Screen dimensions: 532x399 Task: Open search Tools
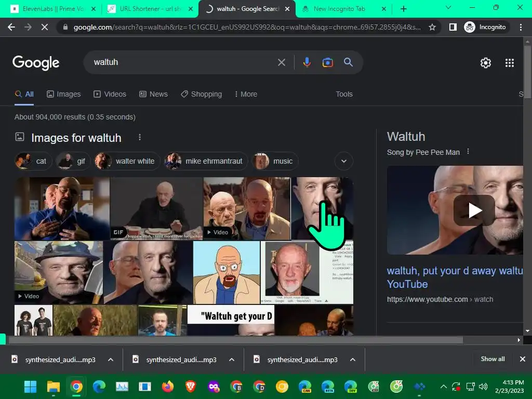coord(344,94)
